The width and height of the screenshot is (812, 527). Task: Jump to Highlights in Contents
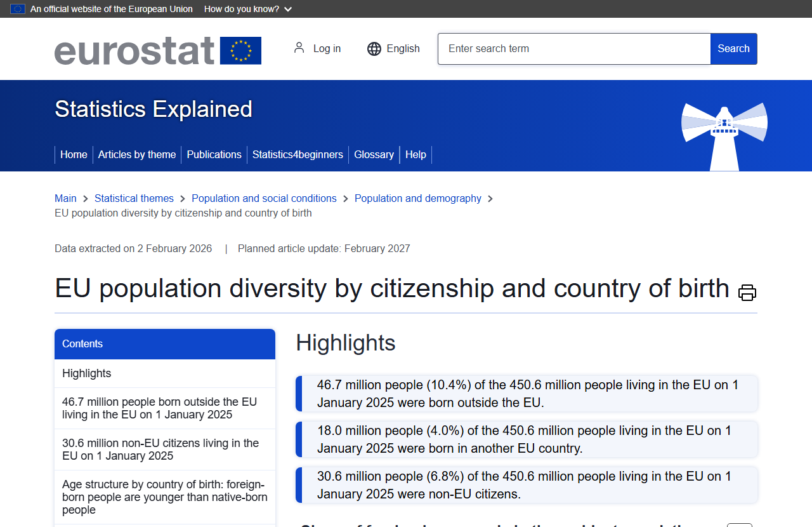coord(165,373)
